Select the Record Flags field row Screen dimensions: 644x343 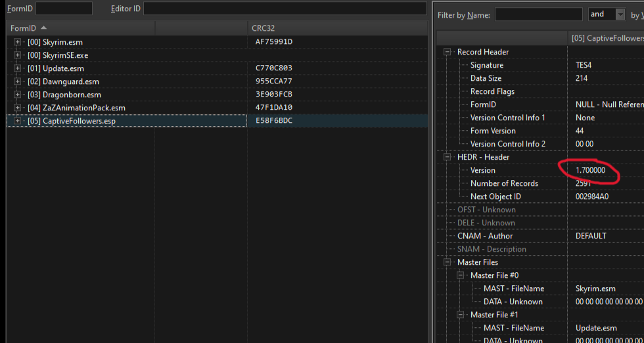click(540, 91)
